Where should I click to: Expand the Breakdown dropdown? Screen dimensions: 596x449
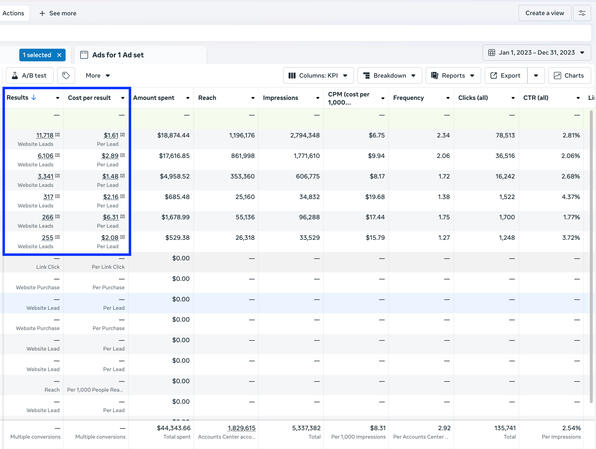(389, 76)
